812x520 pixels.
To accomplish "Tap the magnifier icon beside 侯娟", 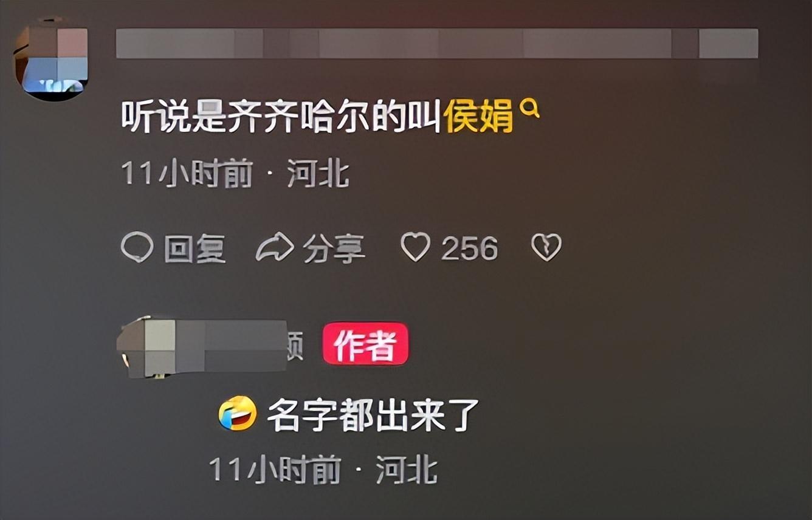I will pyautogui.click(x=531, y=109).
